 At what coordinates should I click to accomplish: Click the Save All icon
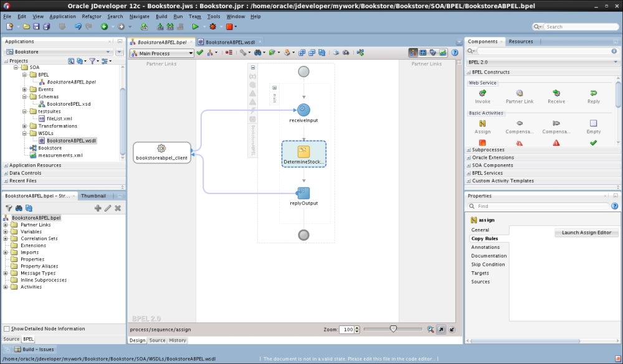click(x=45, y=26)
